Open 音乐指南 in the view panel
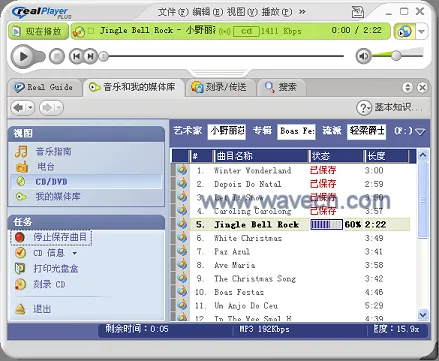The height and width of the screenshot is (361, 439). coord(54,152)
